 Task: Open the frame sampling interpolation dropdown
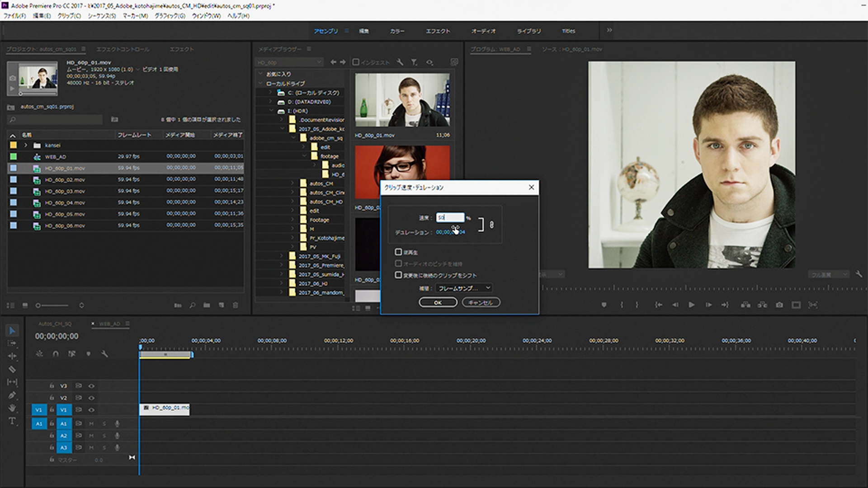[464, 288]
